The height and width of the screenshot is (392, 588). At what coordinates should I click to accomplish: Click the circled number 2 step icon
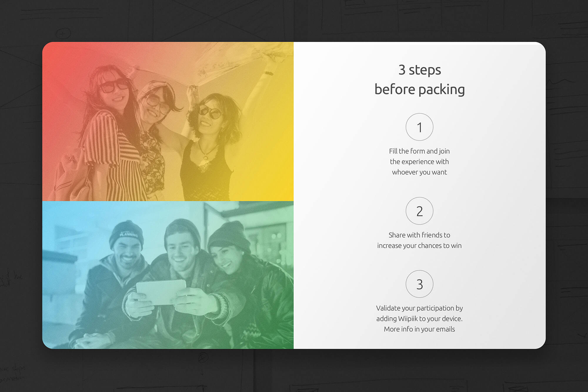(419, 211)
